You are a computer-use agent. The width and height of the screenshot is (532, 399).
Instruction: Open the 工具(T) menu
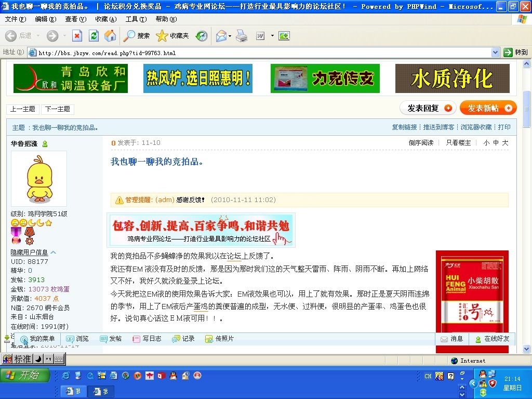tap(136, 19)
